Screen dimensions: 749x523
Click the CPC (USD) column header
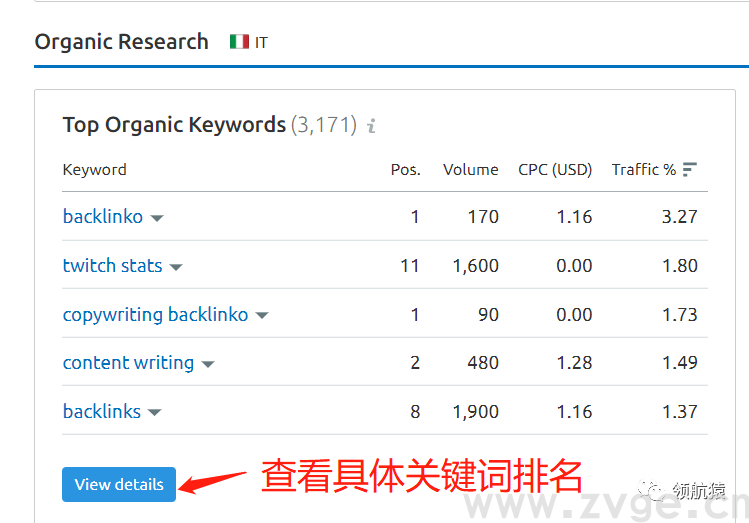pyautogui.click(x=555, y=170)
